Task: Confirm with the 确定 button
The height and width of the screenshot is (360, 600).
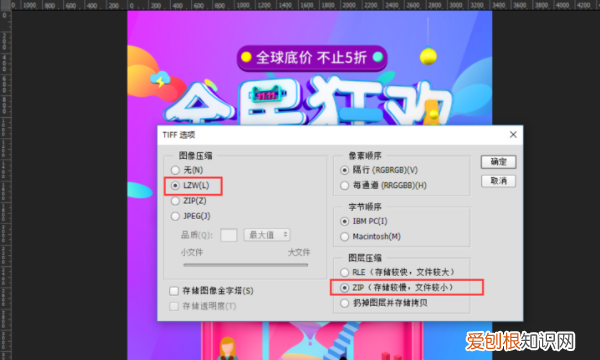Action: pos(498,162)
